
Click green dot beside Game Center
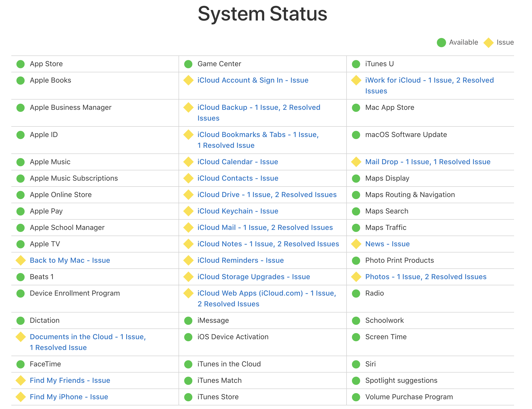coord(188,64)
